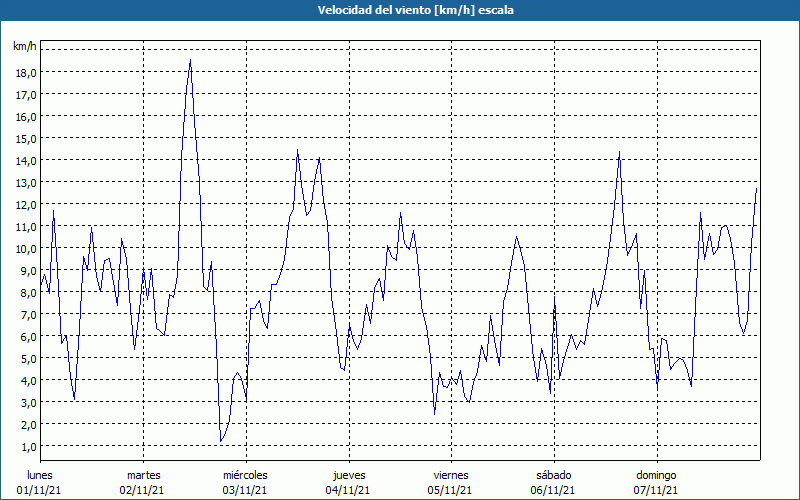Click the '07/11/21' date label
The width and height of the screenshot is (800, 500).
click(656, 490)
